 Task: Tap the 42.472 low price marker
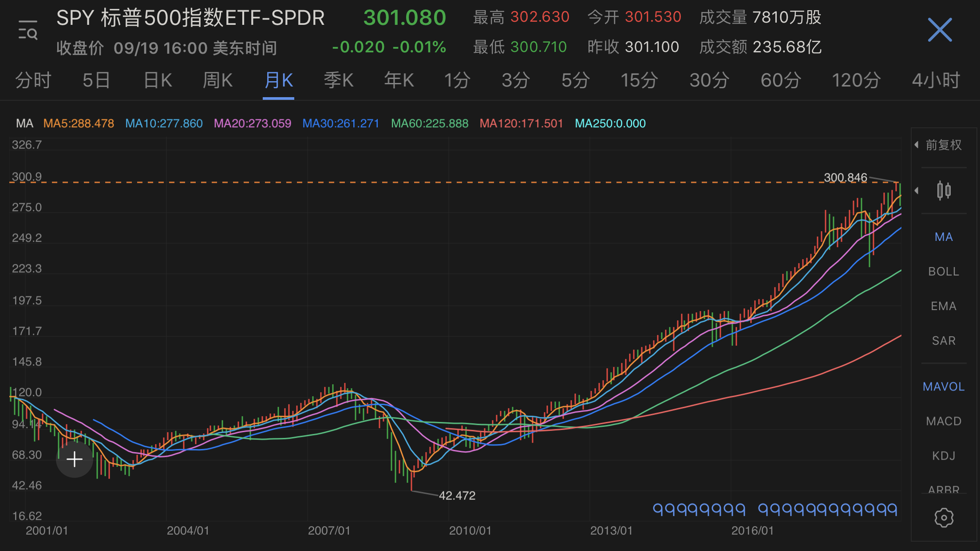click(x=457, y=496)
